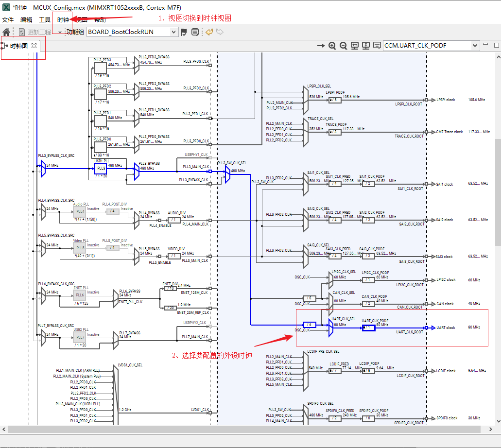Screen dimensions: 501x448
Task: Close the 时钟图 tab
Action: pos(34,45)
